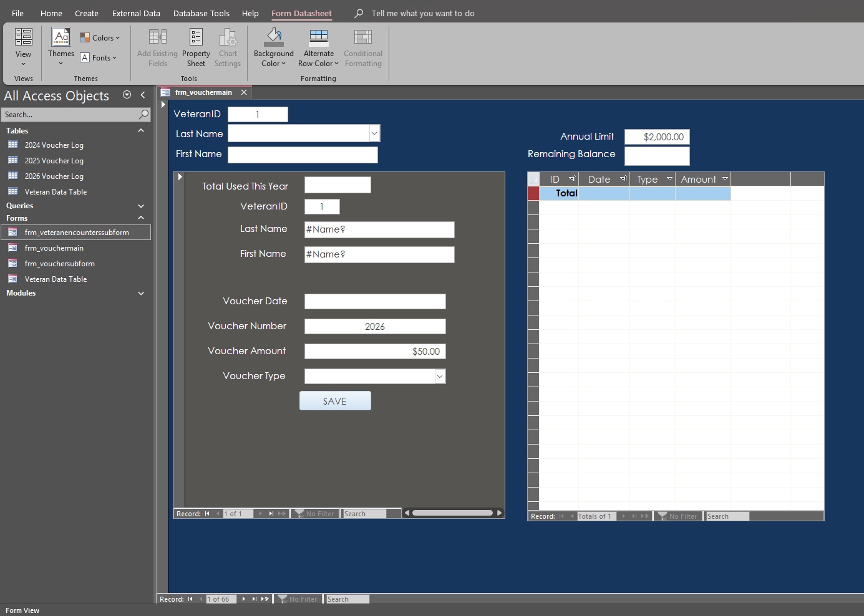Click the Remaining Balance field
The image size is (864, 616).
pos(657,156)
